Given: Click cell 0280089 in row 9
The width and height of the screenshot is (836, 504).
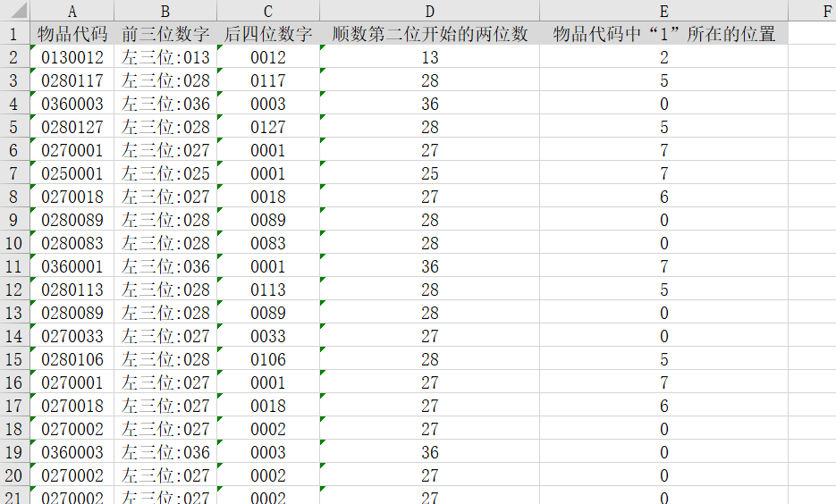Looking at the screenshot, I should [72, 220].
